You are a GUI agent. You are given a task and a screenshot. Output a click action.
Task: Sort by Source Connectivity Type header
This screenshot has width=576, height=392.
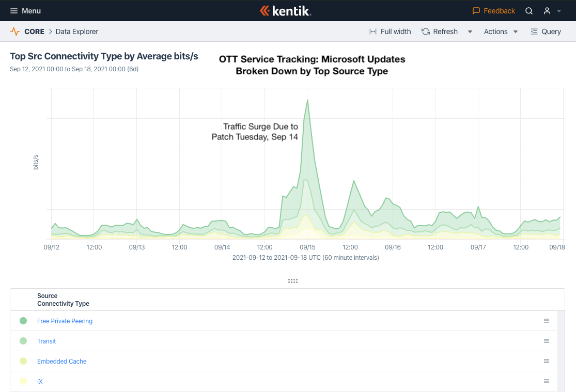pos(63,300)
